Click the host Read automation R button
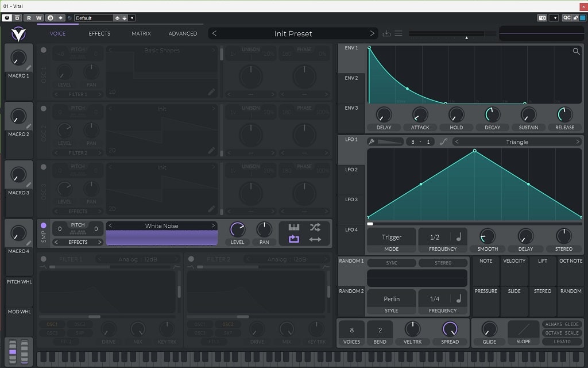The height and width of the screenshot is (368, 588). coord(29,18)
